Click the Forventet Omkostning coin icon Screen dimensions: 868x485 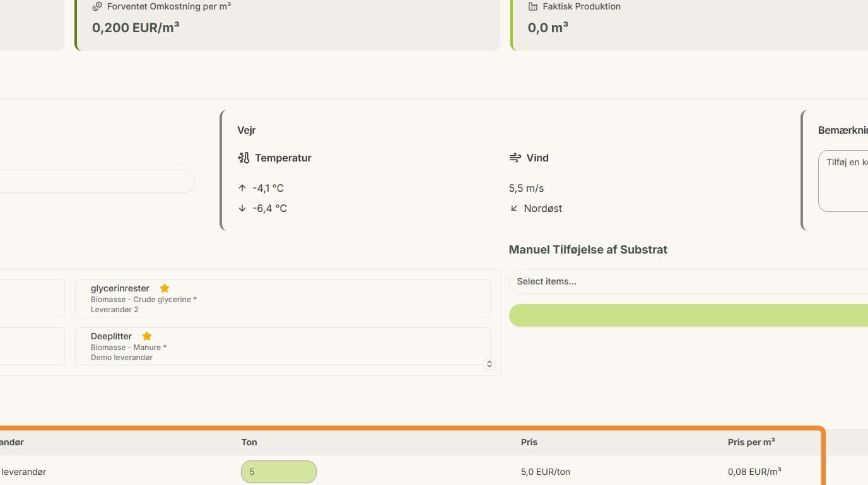click(x=97, y=6)
